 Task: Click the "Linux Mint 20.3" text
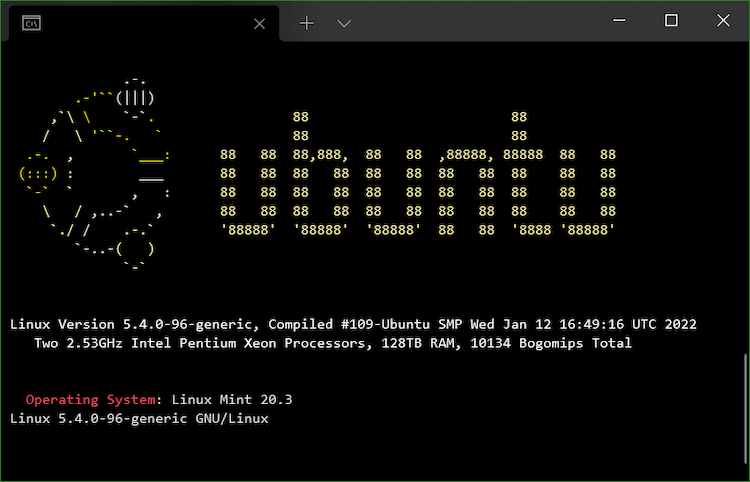click(232, 399)
